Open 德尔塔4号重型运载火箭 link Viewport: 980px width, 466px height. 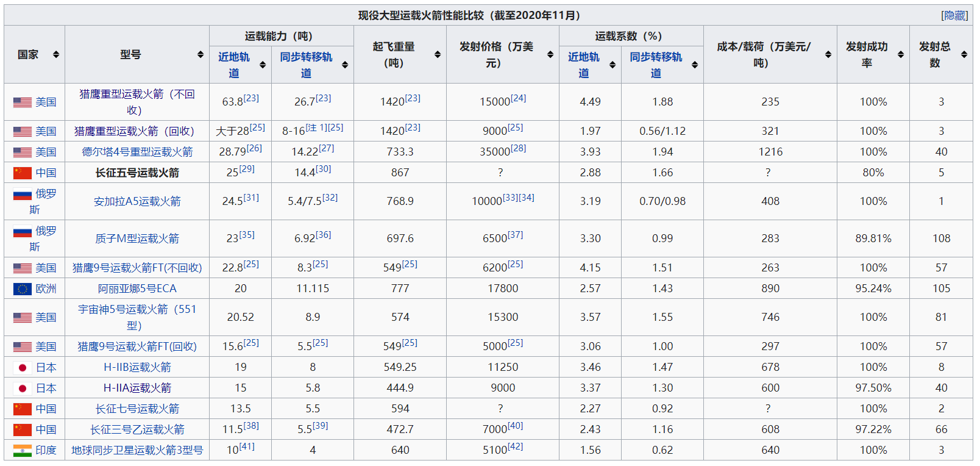(x=137, y=152)
